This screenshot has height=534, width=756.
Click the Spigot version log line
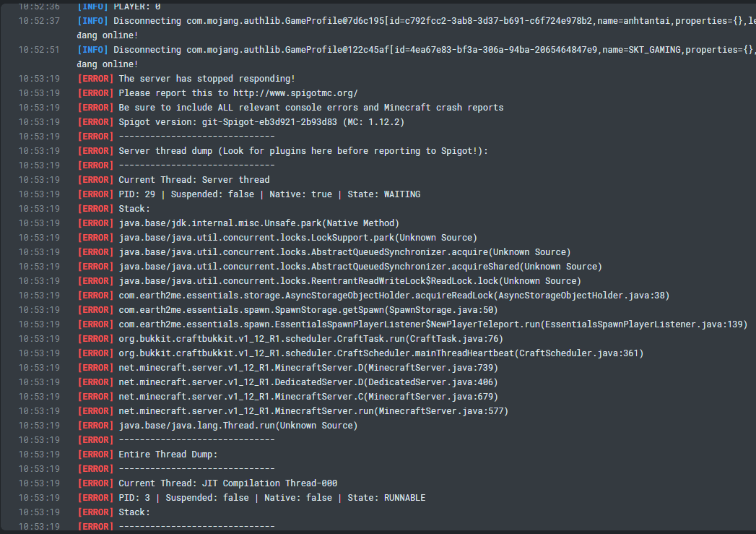coord(261,122)
